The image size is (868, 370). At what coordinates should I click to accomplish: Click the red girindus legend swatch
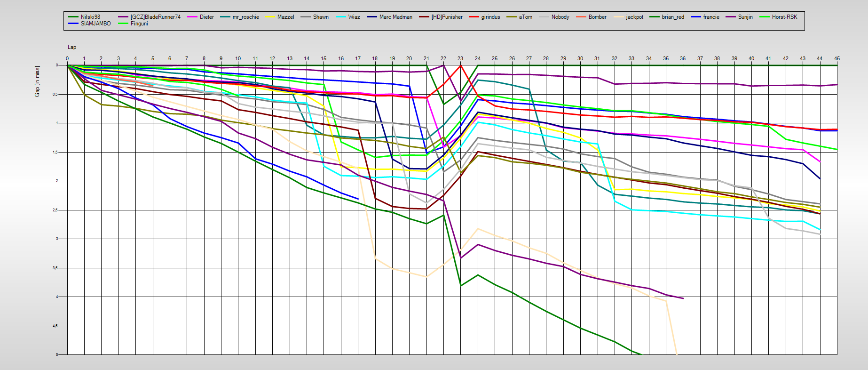(x=473, y=17)
